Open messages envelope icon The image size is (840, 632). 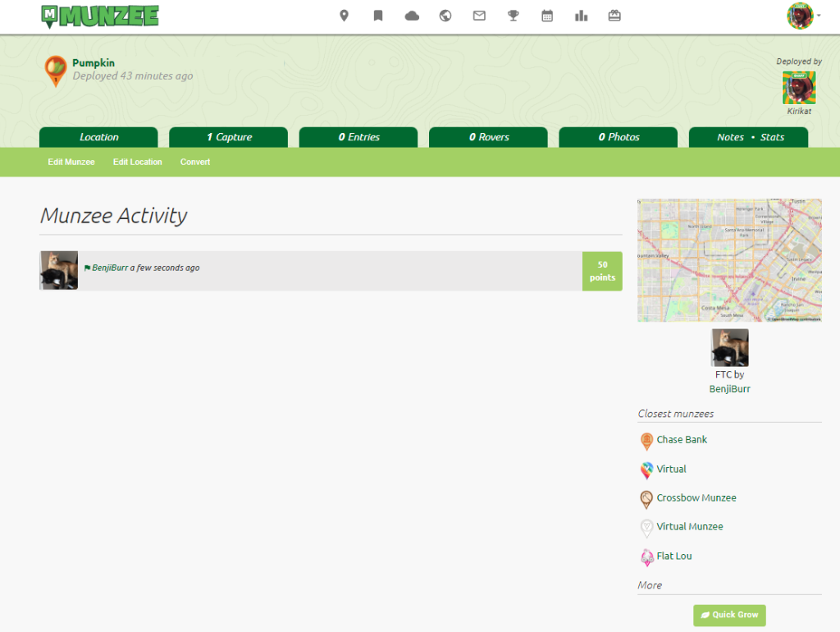tap(479, 16)
